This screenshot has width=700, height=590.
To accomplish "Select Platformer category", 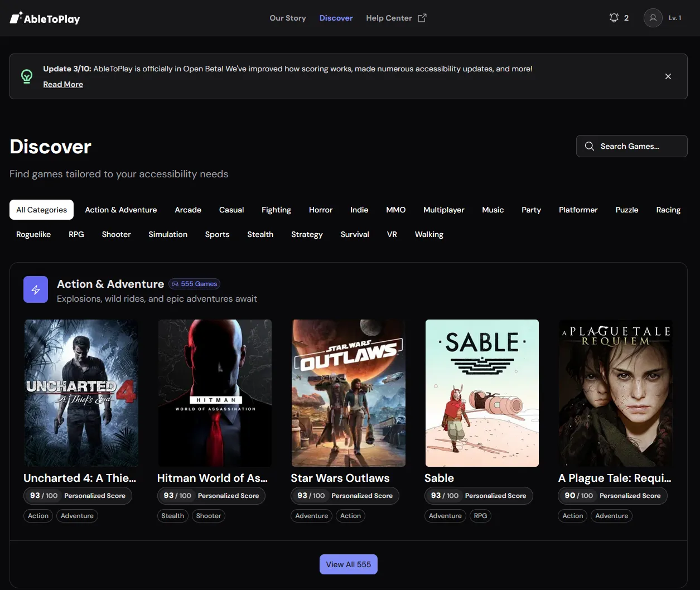I will 578,210.
